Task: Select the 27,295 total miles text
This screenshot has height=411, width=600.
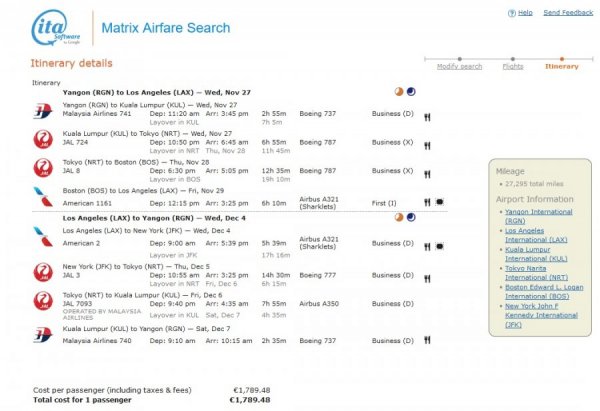Action: tap(534, 184)
